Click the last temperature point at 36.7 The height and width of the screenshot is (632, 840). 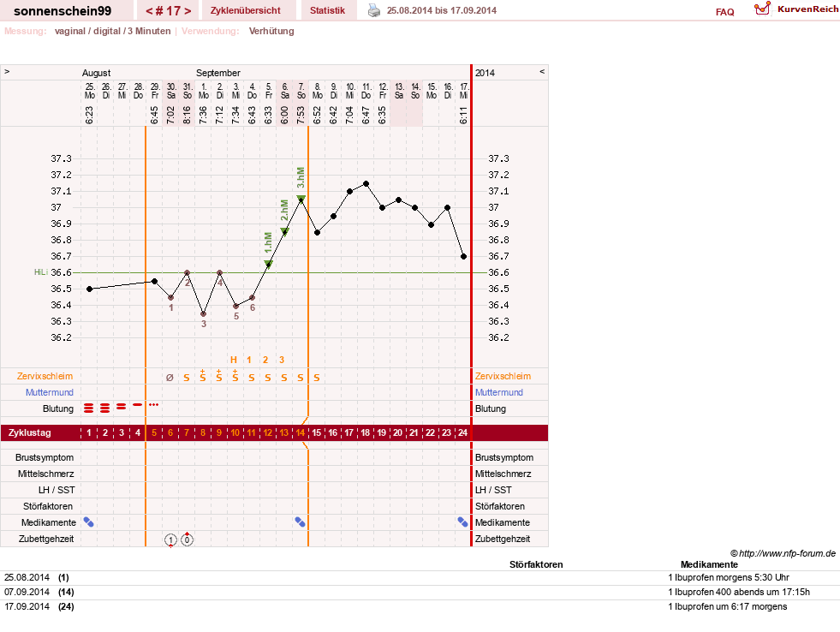[464, 257]
